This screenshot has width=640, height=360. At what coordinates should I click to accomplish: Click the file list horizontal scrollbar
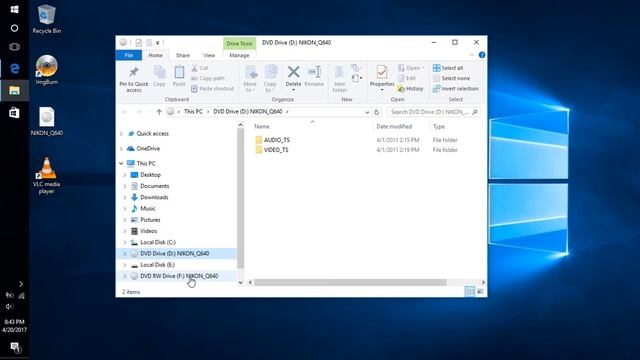pos(350,282)
